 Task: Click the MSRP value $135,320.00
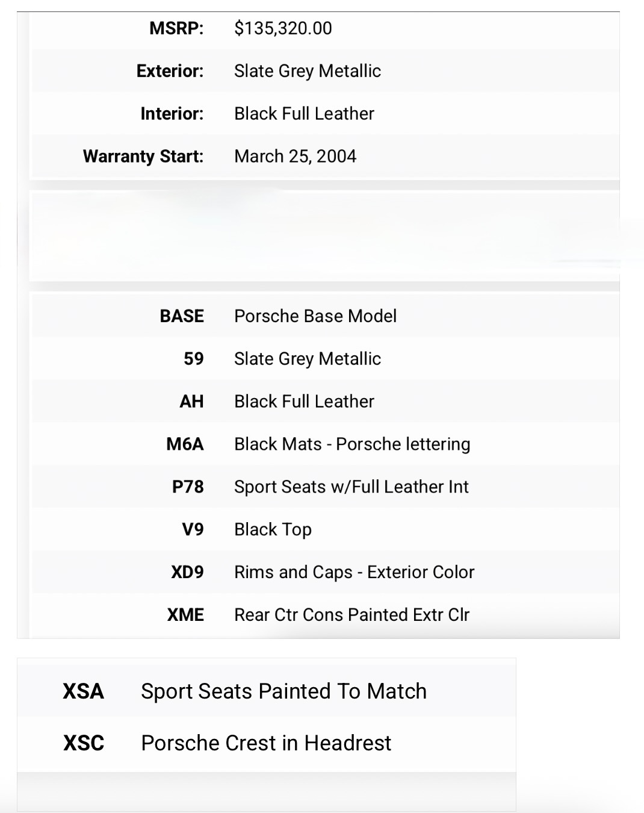coord(283,28)
